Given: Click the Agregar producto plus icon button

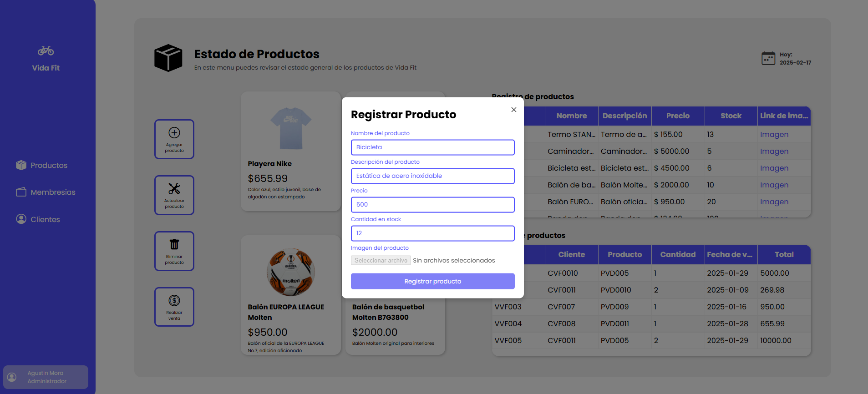Looking at the screenshot, I should pyautogui.click(x=174, y=139).
